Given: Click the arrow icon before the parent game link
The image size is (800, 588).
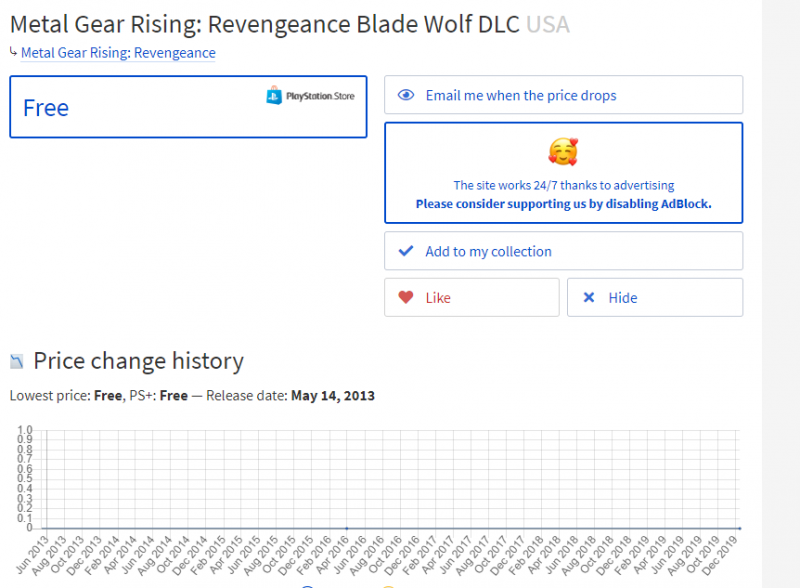Looking at the screenshot, I should click(x=13, y=51).
